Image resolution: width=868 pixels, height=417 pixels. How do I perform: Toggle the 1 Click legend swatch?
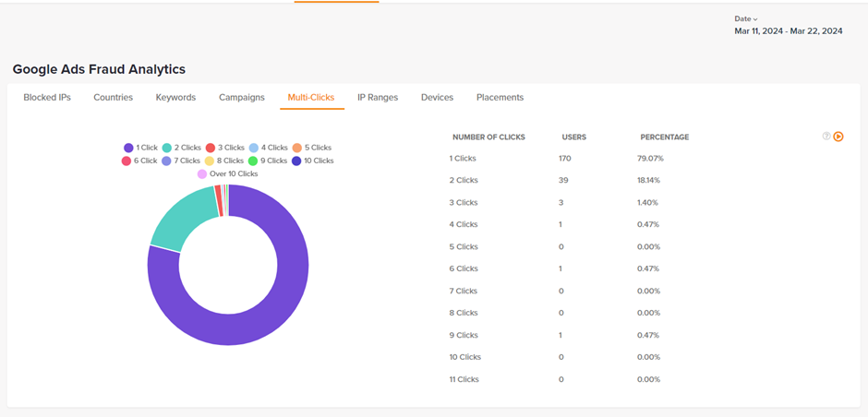pos(128,148)
